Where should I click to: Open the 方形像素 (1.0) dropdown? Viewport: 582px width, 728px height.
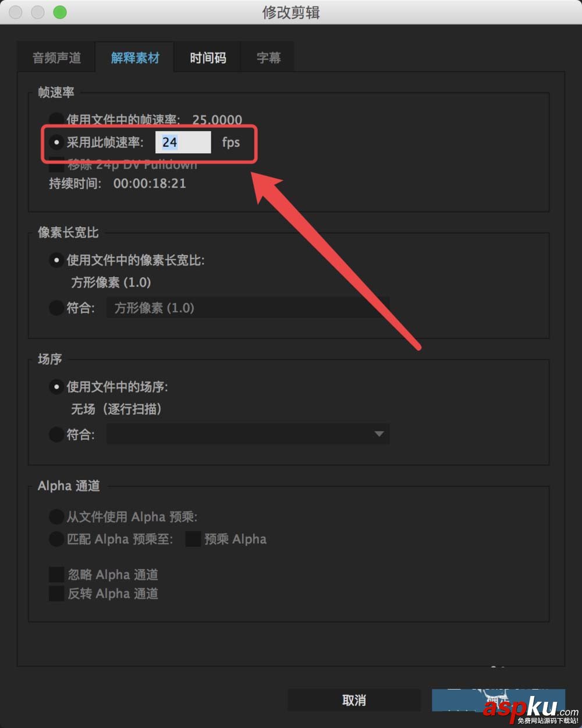coord(248,308)
